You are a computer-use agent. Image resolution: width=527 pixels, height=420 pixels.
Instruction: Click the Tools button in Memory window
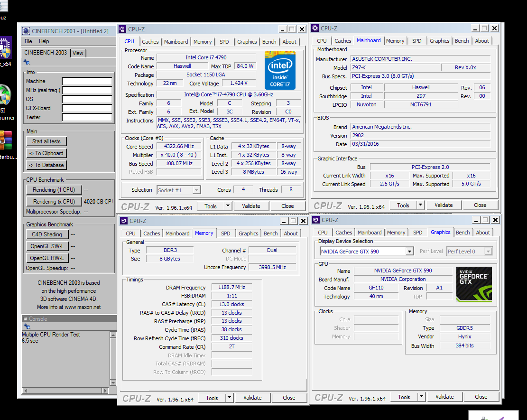point(212,398)
